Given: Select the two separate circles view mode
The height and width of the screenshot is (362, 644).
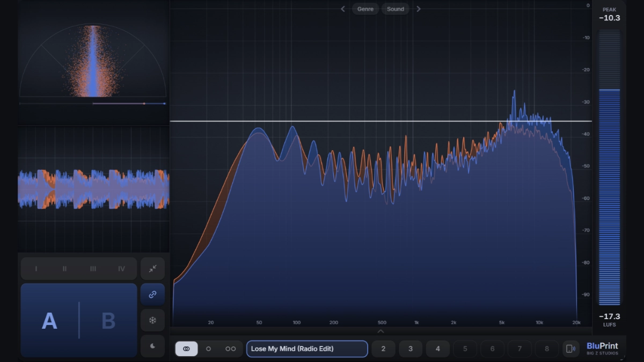Looking at the screenshot, I should (x=230, y=349).
